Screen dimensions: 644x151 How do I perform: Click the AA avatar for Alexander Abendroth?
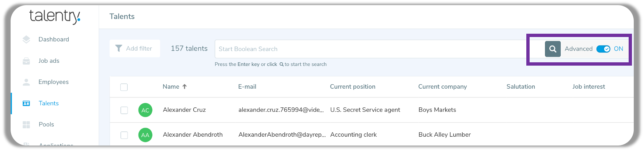click(145, 135)
